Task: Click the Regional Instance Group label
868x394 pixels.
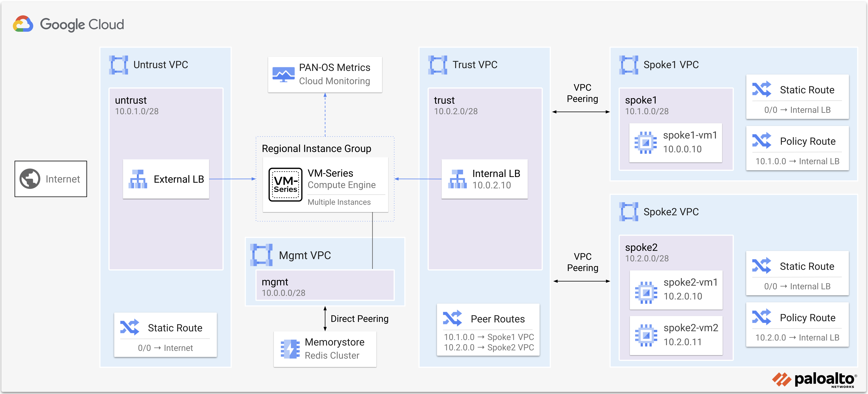Action: point(316,148)
